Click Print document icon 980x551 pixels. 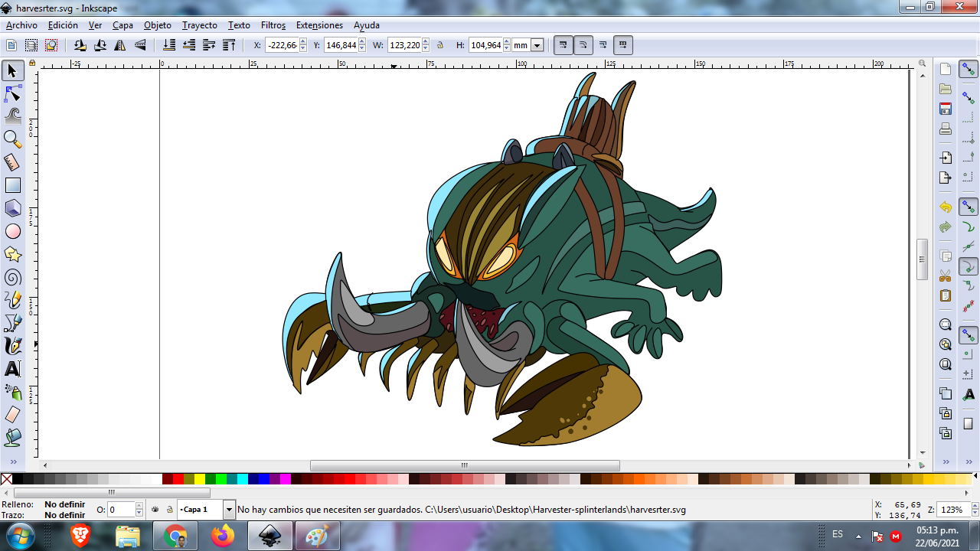click(x=946, y=129)
